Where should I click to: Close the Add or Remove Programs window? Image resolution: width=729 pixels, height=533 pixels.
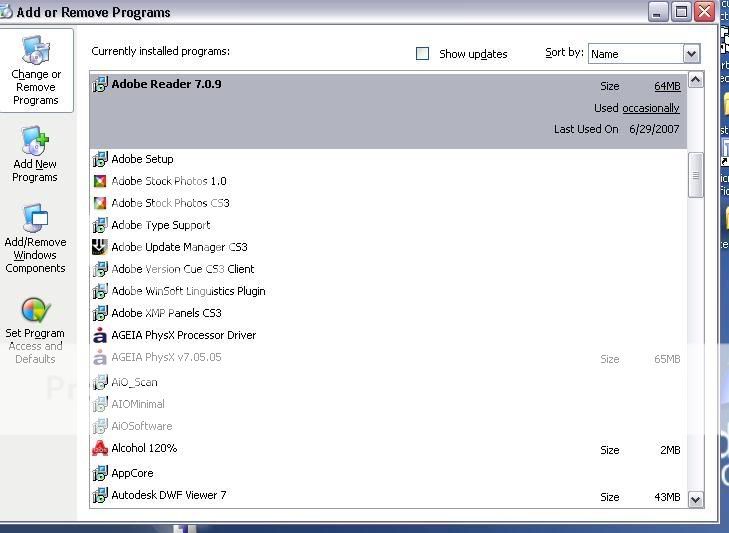[x=704, y=11]
